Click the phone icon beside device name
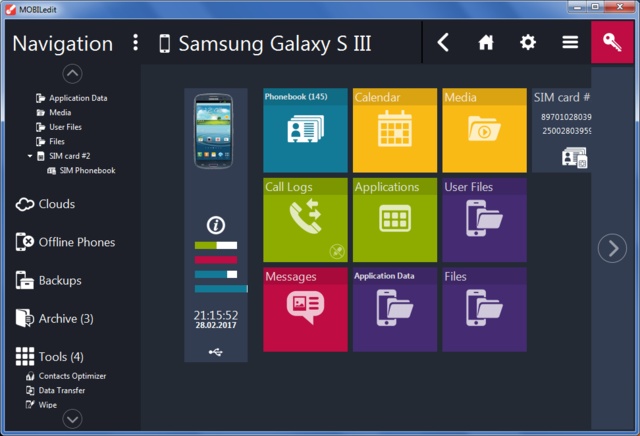This screenshot has width=640, height=436. coord(164,44)
